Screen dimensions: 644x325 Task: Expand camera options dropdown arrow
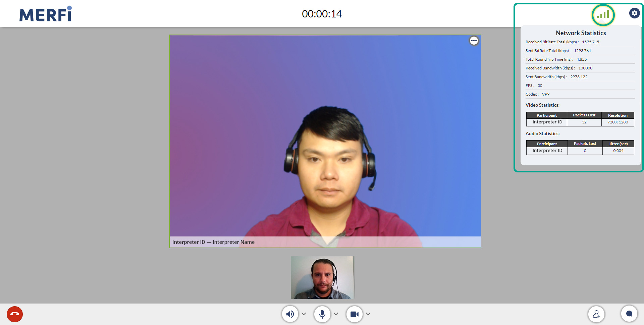point(368,314)
